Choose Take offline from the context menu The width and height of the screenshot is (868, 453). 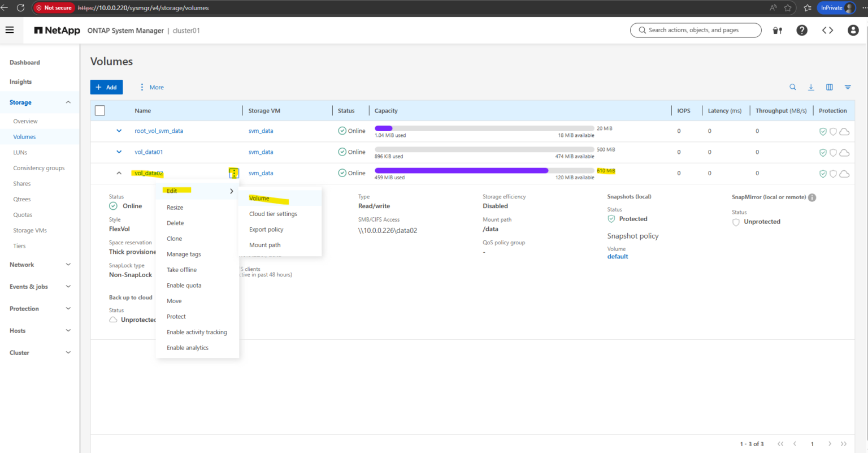(x=181, y=269)
